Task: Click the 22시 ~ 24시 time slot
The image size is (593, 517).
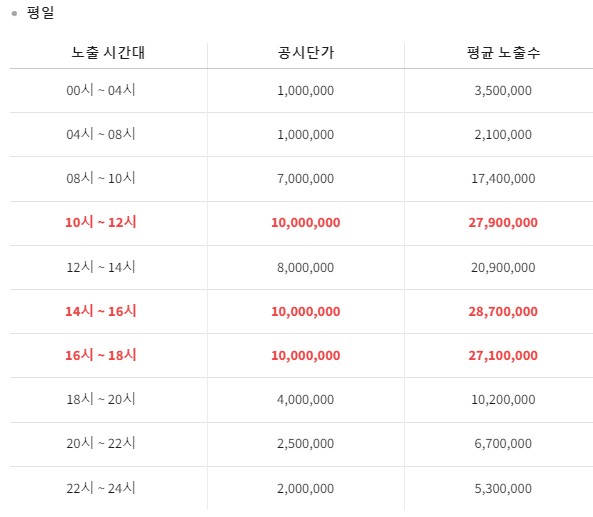Action: pyautogui.click(x=101, y=488)
